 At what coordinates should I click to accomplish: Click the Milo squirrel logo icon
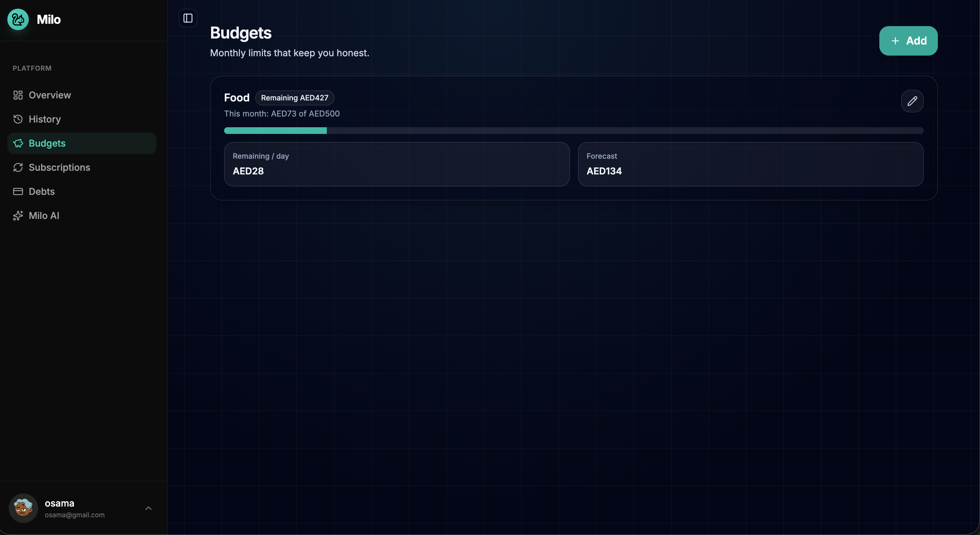tap(18, 19)
